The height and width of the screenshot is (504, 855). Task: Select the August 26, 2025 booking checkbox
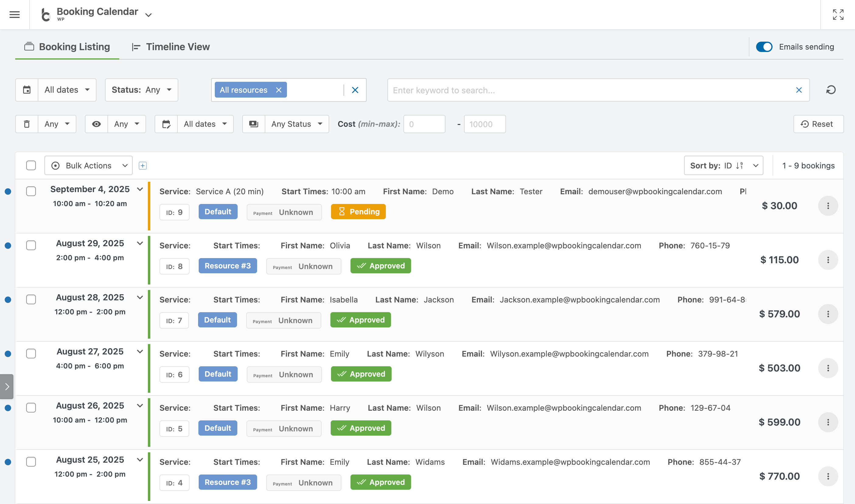pyautogui.click(x=31, y=408)
